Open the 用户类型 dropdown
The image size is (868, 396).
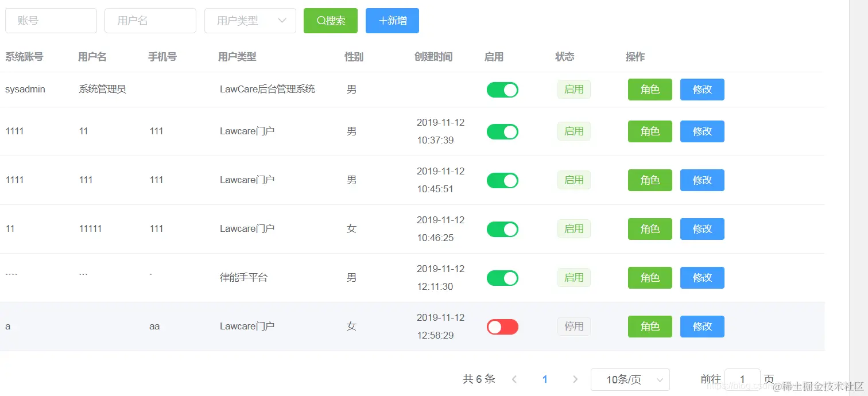pos(250,21)
